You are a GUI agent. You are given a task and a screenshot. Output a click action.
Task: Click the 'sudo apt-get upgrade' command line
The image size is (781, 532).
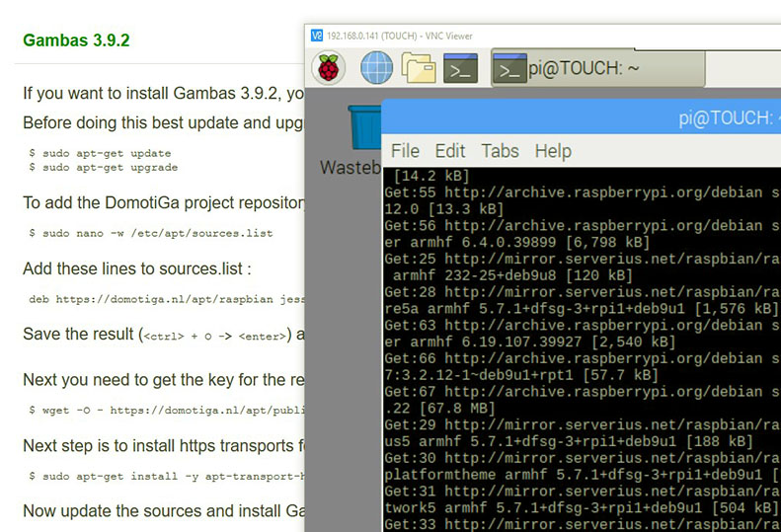104,168
